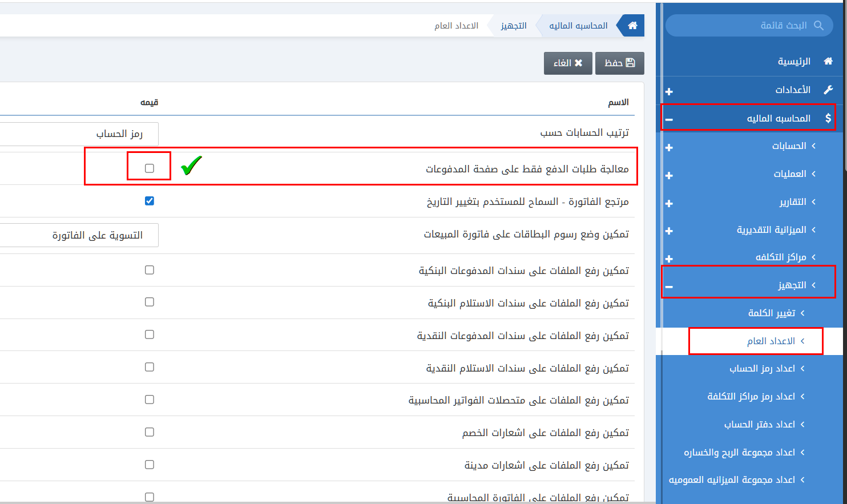Screen dimensions: 847x504
Task: Cancel changes with الغاء button
Action: [x=568, y=63]
